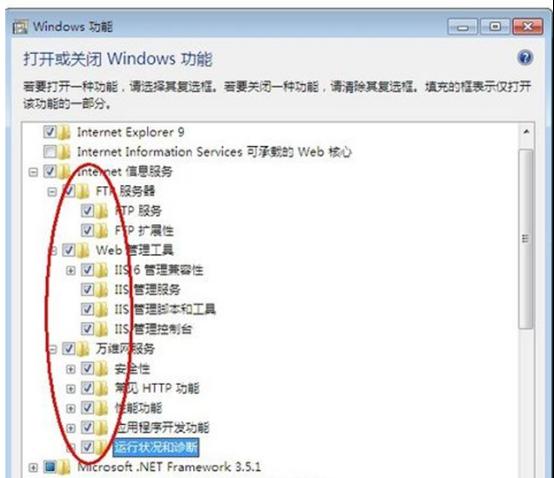Viewport: 554px width, 478px height.
Task: Collapse the Internet 信息服务 tree node
Action: point(33,172)
